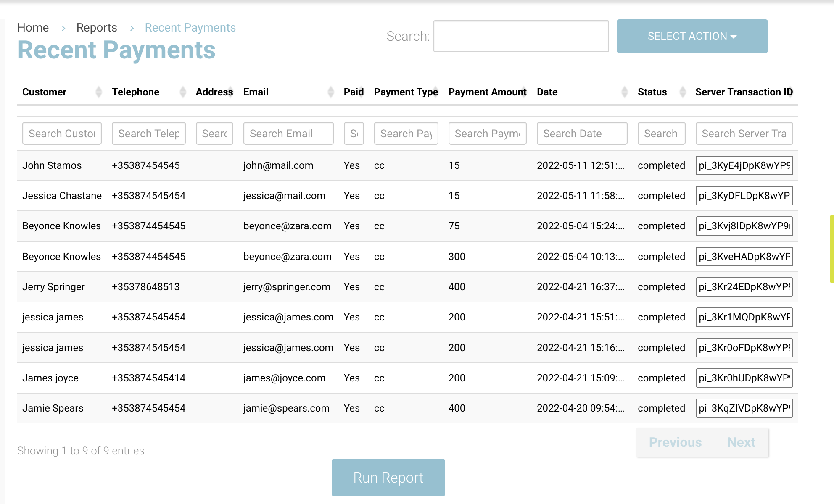Sort table by Customer column arrows
The width and height of the screenshot is (834, 504).
point(98,92)
